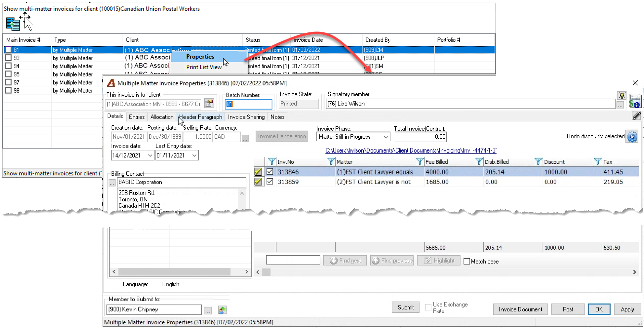Click the document icon at top right of dialog
Image resolution: width=644 pixels, height=329 pixels.
point(635,101)
